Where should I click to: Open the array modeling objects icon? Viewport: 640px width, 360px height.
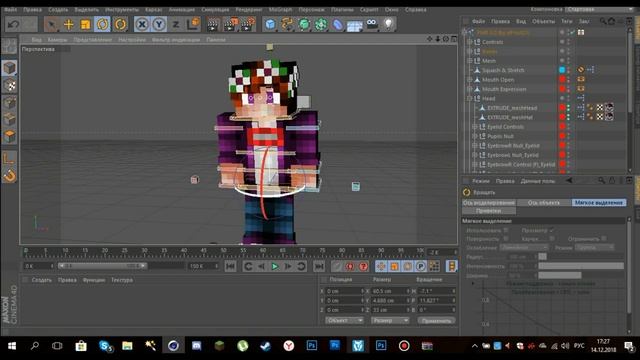pyautogui.click(x=321, y=24)
